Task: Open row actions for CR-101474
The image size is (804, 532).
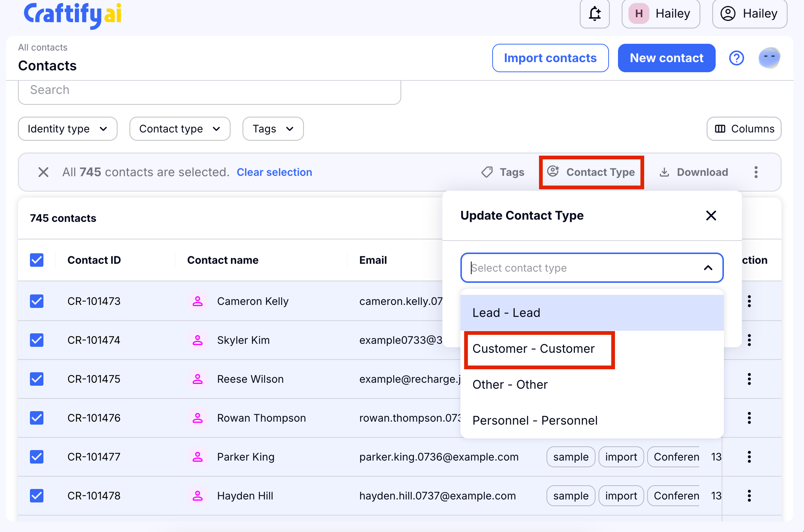Action: pyautogui.click(x=749, y=340)
